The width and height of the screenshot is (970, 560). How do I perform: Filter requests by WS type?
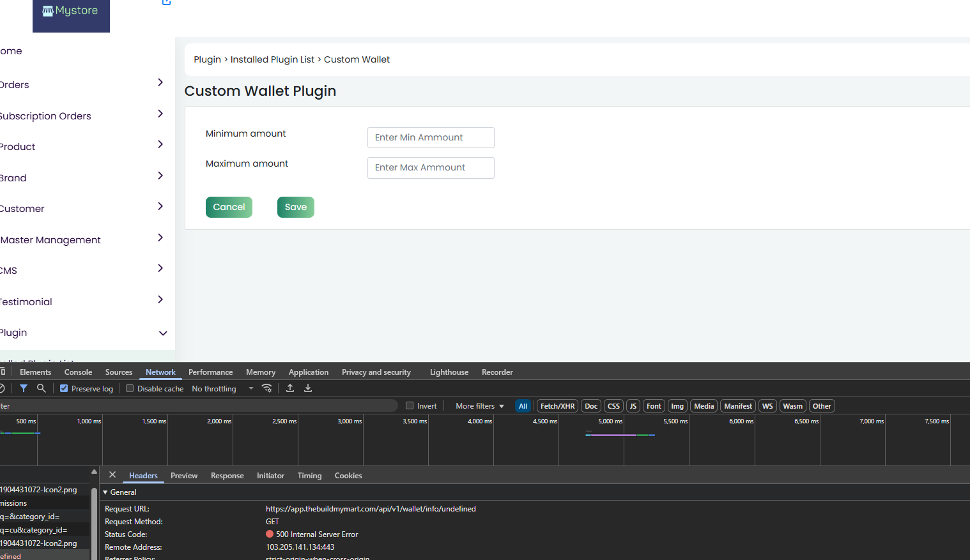pos(767,406)
